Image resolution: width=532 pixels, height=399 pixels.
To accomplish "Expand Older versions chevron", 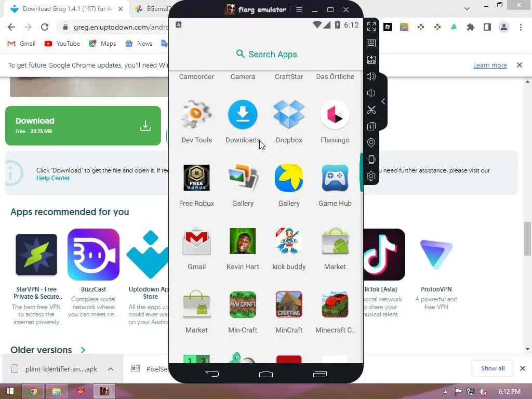I will coord(83,350).
